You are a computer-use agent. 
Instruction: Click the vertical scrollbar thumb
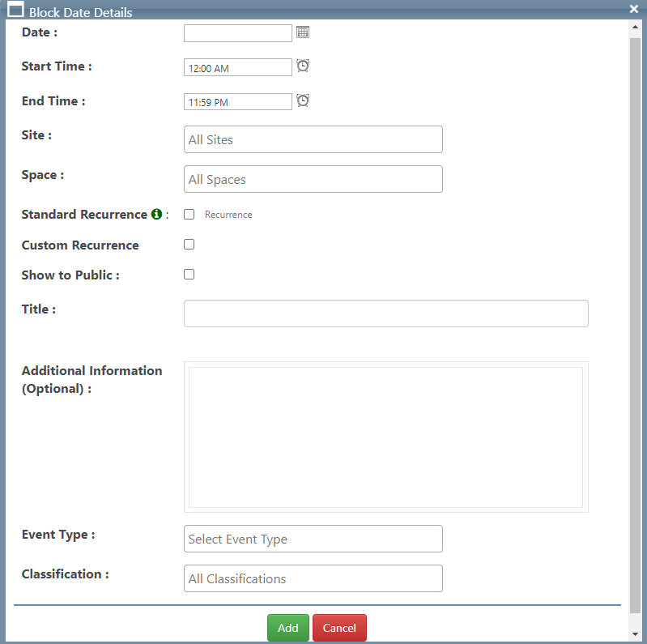pos(635,326)
